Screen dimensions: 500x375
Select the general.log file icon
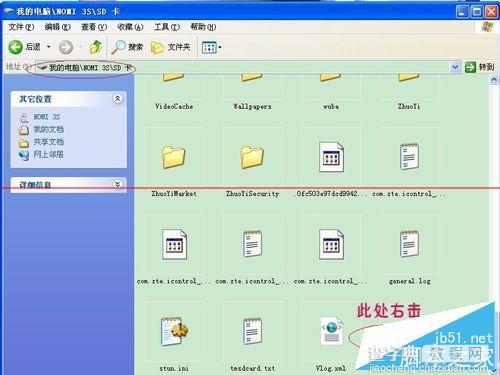[x=409, y=244]
